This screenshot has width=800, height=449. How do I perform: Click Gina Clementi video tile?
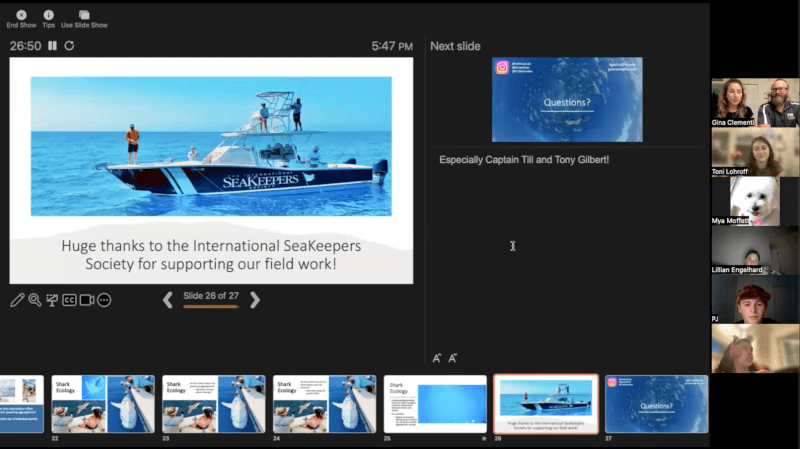(755, 103)
